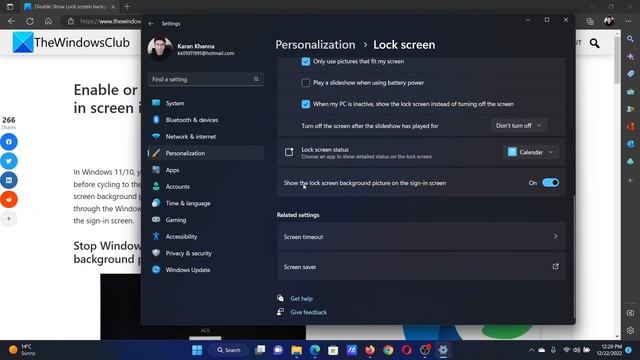
Task: Click the browser back arrow
Action: [x=11, y=21]
